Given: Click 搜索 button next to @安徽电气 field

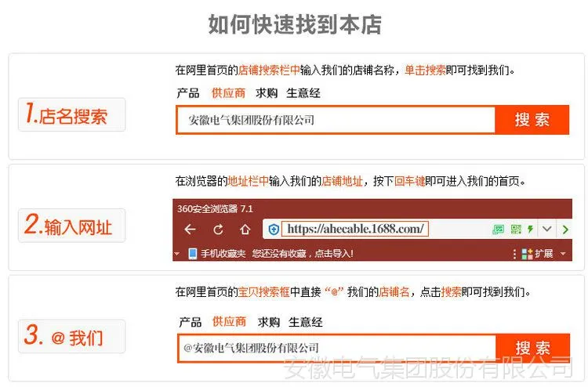Looking at the screenshot, I should pyautogui.click(x=533, y=348).
